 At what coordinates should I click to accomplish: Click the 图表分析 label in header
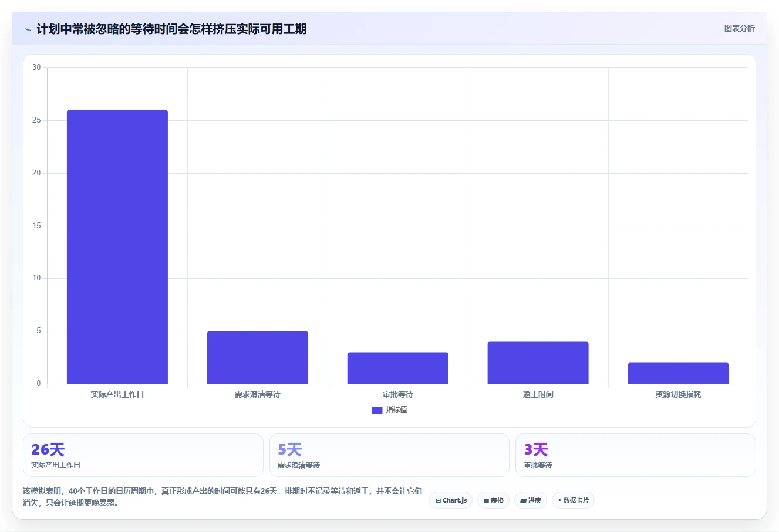pos(739,28)
